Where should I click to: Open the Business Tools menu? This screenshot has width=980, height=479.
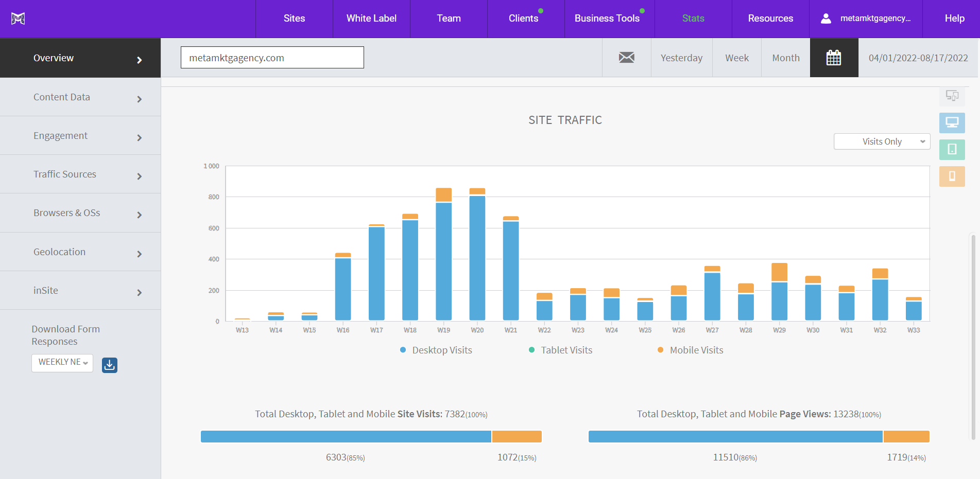click(x=608, y=18)
